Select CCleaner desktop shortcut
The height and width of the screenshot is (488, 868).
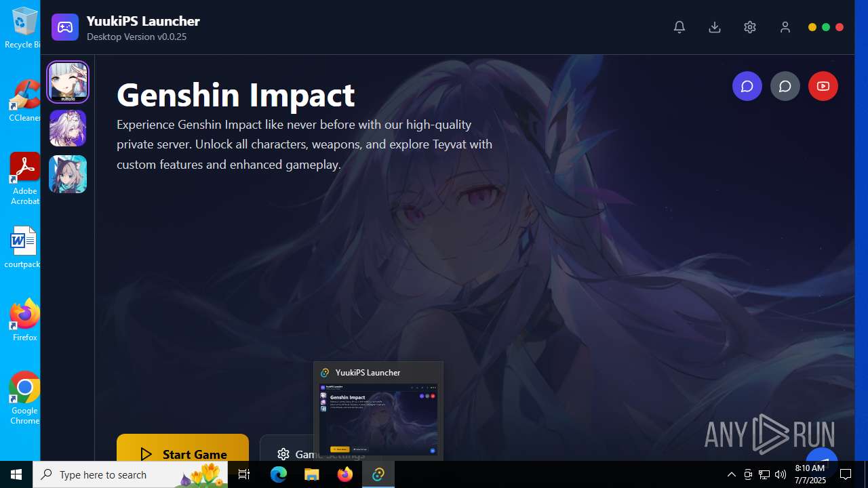click(x=24, y=100)
